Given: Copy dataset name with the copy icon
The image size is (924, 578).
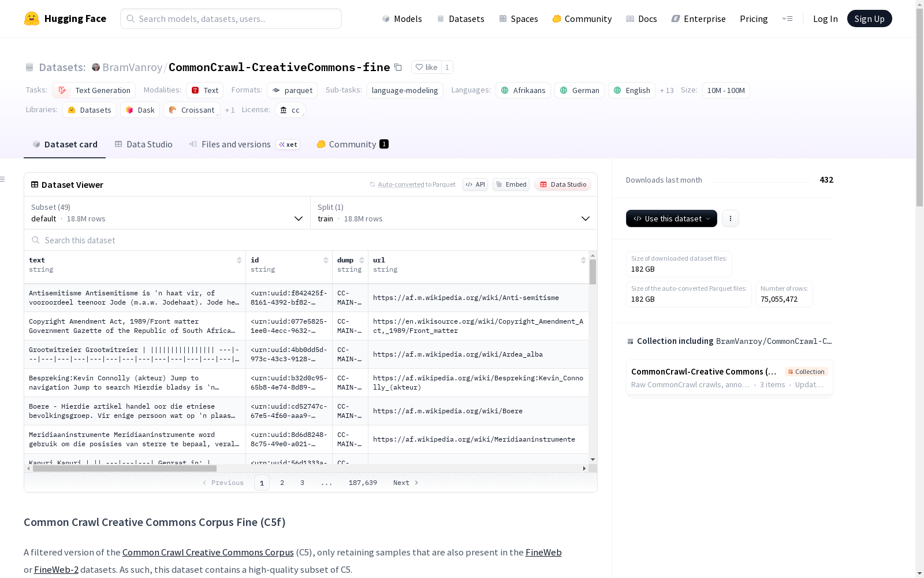Looking at the screenshot, I should coord(398,67).
